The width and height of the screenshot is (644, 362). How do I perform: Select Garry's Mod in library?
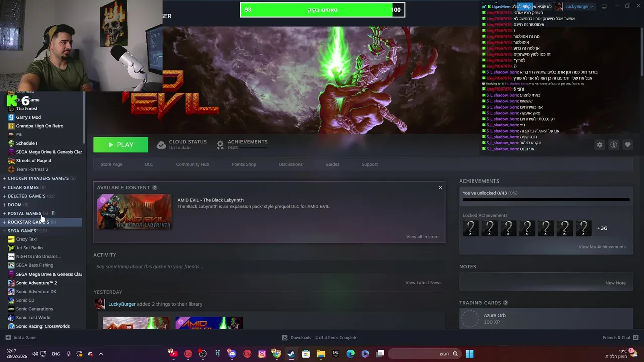[x=28, y=117]
